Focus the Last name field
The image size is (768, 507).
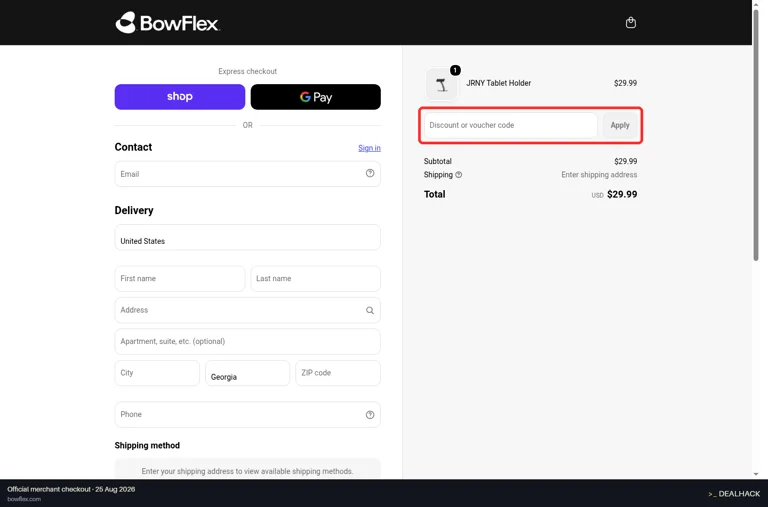pos(315,279)
